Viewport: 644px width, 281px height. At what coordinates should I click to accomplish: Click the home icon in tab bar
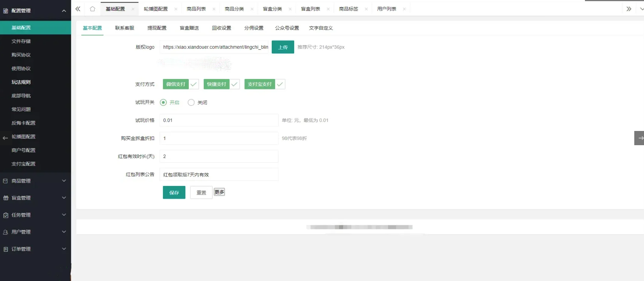[x=92, y=9]
